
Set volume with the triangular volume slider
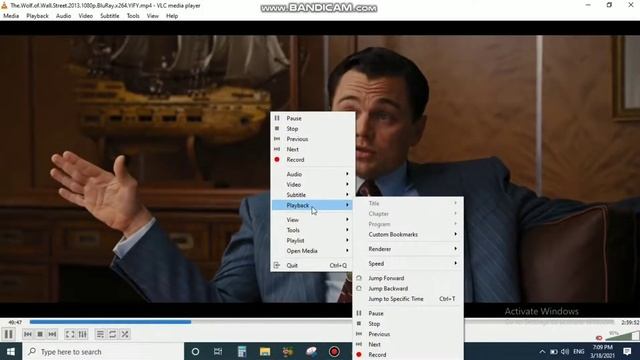coord(622,336)
